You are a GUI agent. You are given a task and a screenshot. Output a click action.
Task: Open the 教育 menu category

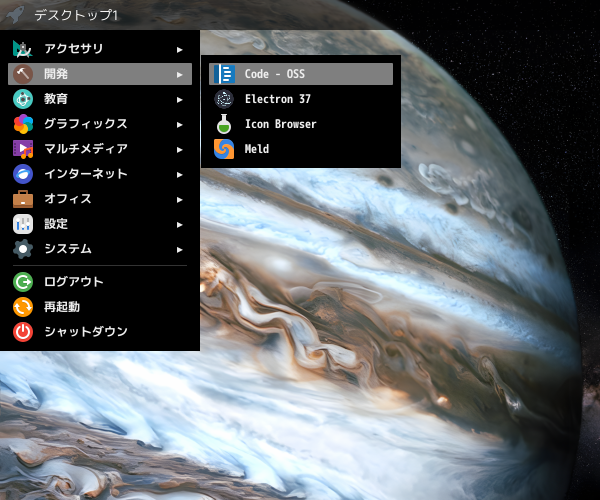(x=100, y=99)
